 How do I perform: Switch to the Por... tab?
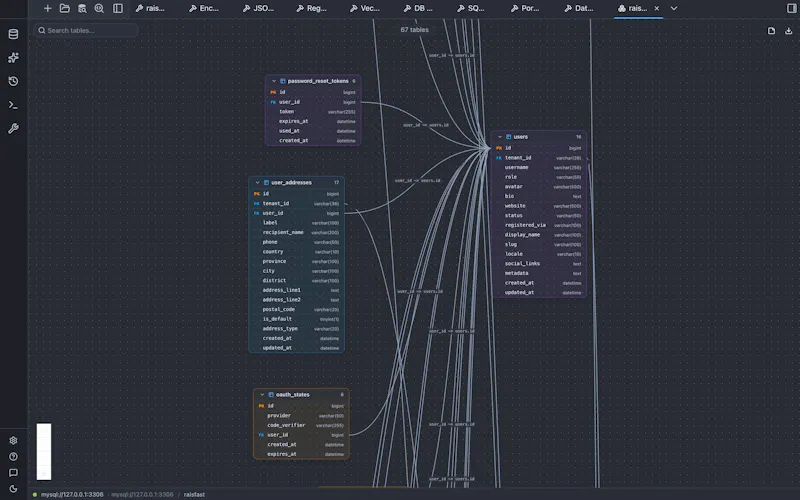tap(525, 8)
